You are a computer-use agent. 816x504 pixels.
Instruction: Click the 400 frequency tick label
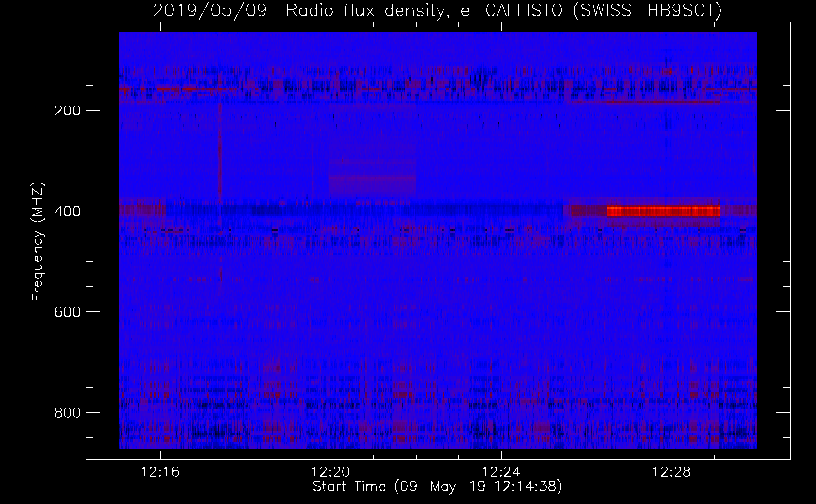[x=67, y=211]
